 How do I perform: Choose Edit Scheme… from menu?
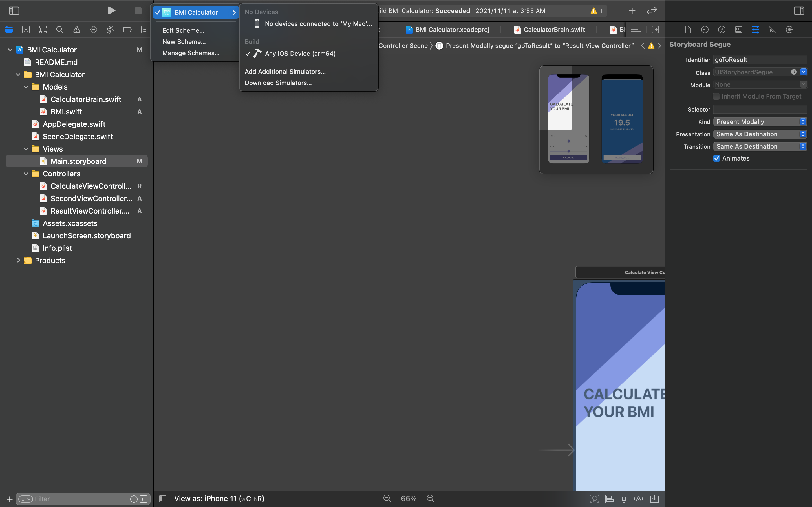183,30
